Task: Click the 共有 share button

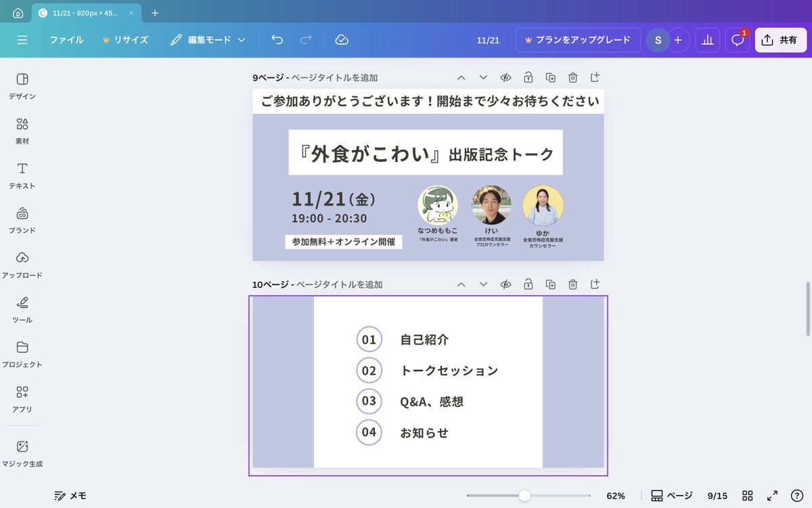Action: point(780,40)
